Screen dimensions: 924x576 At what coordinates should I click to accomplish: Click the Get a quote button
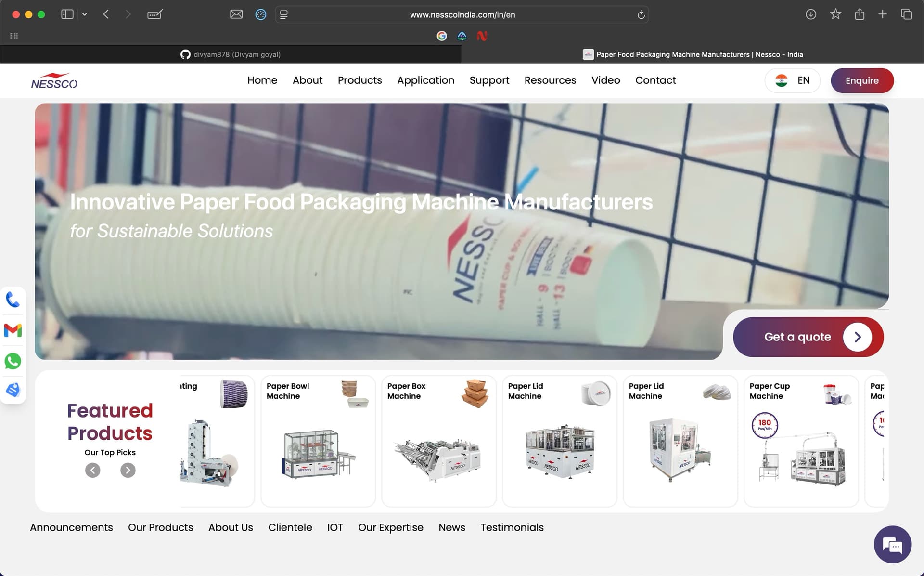808,337
